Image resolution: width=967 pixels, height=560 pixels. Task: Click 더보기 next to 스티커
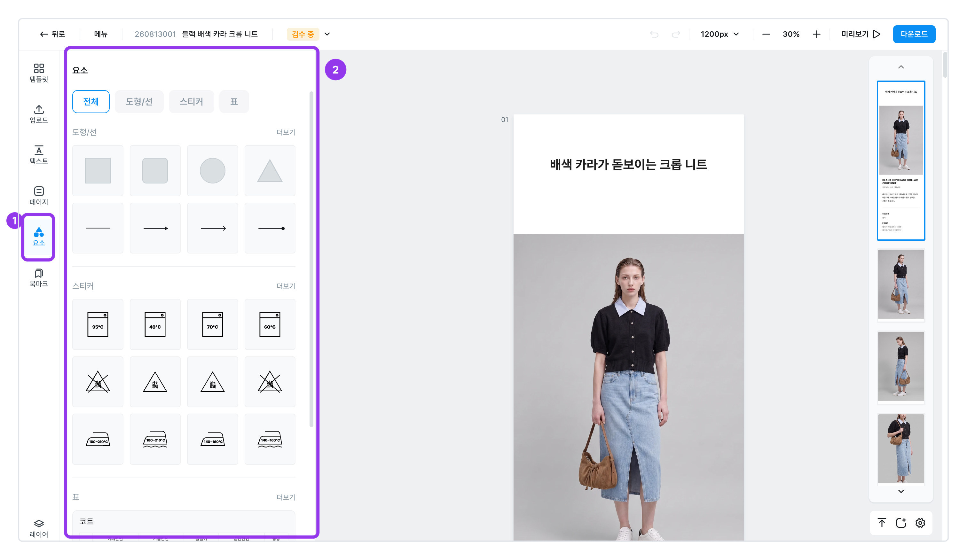(286, 286)
